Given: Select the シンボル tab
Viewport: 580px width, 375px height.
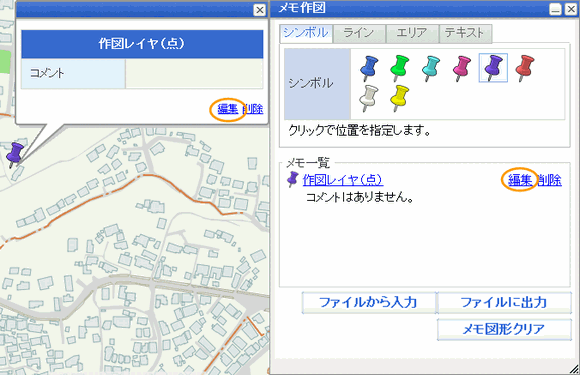Looking at the screenshot, I should pos(306,33).
